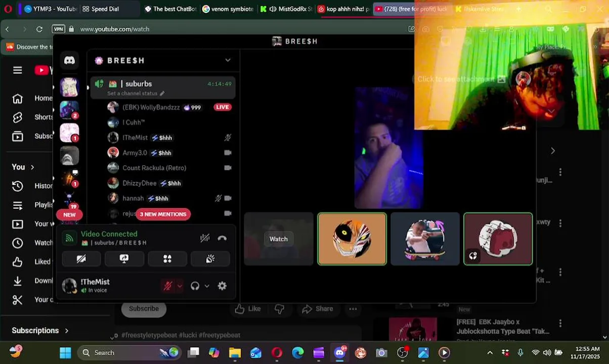Select user I Cuhh in voice list
Viewport: 609px width, 364px height.
(134, 122)
